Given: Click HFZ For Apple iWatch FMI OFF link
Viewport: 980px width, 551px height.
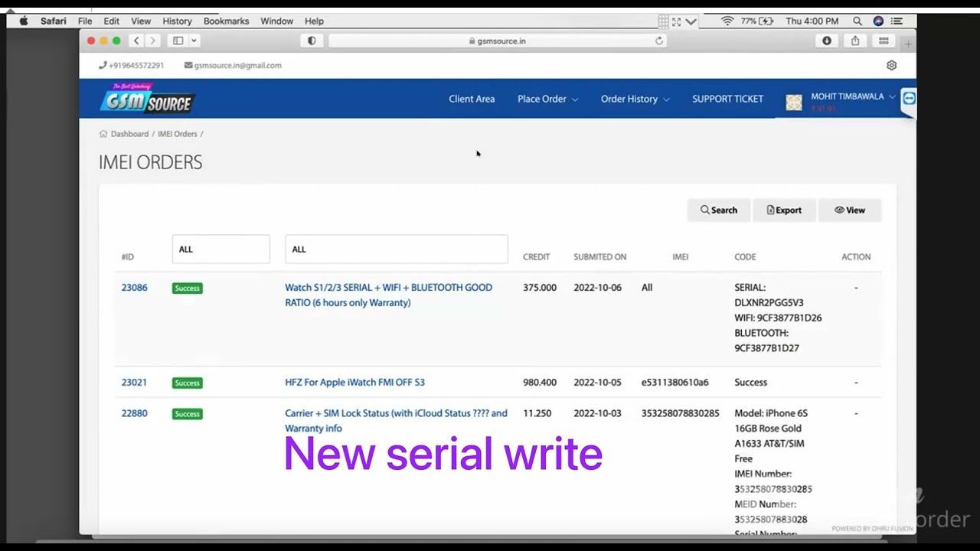Looking at the screenshot, I should click(354, 383).
